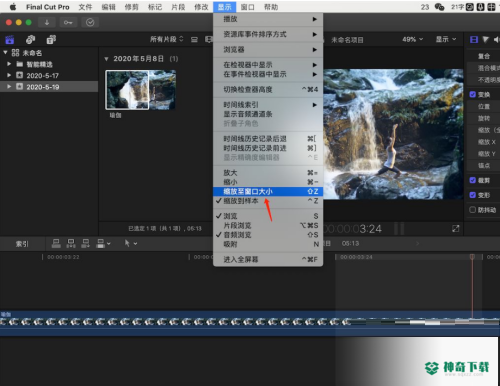Choose 时间线历史记录后退 menu item

(268, 139)
